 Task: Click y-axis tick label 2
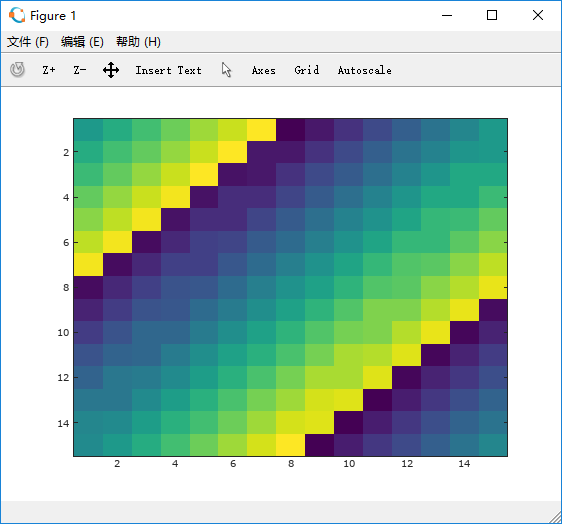tap(66, 152)
